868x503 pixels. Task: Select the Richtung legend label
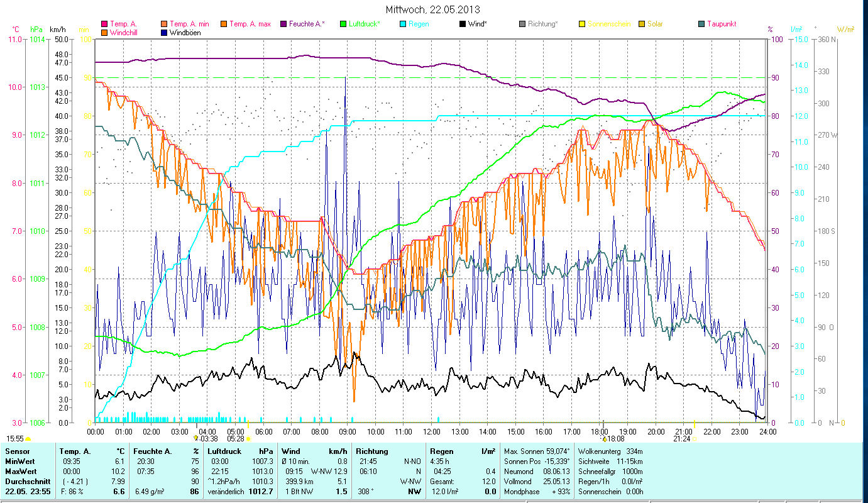click(542, 25)
